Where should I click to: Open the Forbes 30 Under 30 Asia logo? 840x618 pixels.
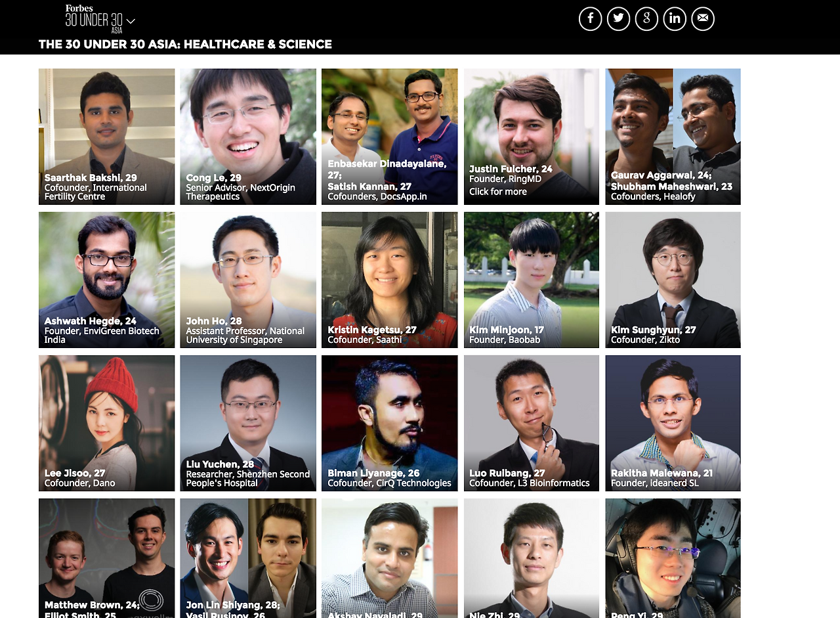tap(94, 18)
